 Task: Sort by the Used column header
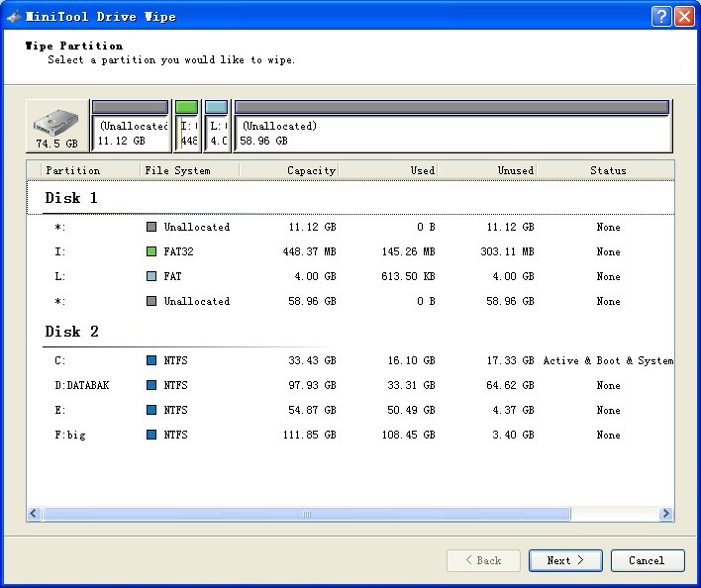pos(388,170)
